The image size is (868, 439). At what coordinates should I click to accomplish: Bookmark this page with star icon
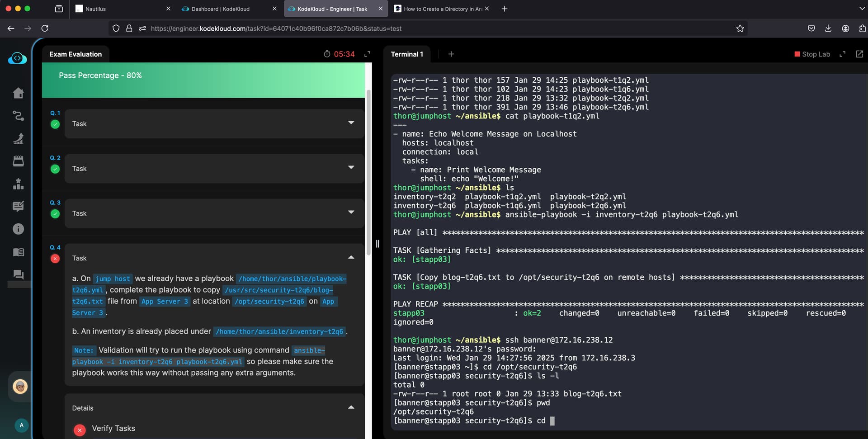740,28
